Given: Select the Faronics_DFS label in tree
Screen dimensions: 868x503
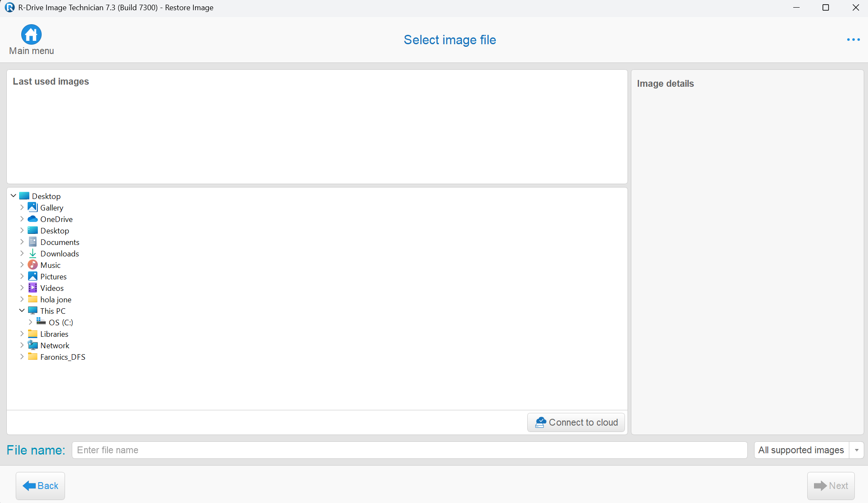Looking at the screenshot, I should pos(63,357).
